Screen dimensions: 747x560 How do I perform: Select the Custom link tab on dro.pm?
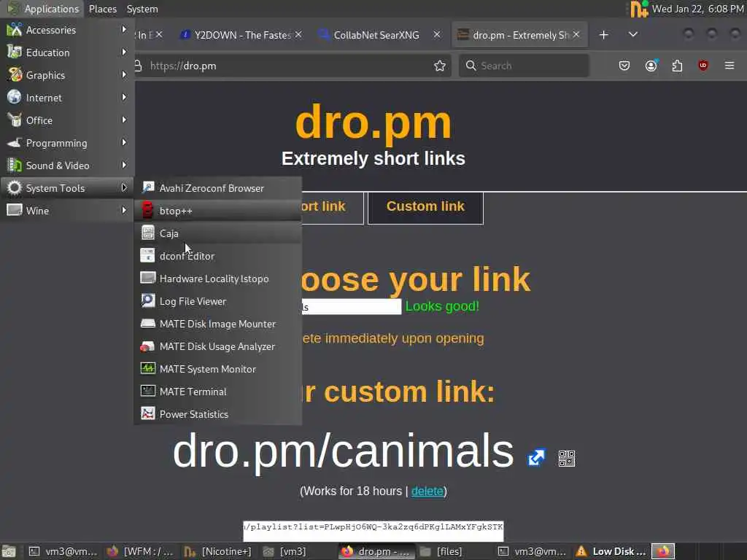[425, 206]
